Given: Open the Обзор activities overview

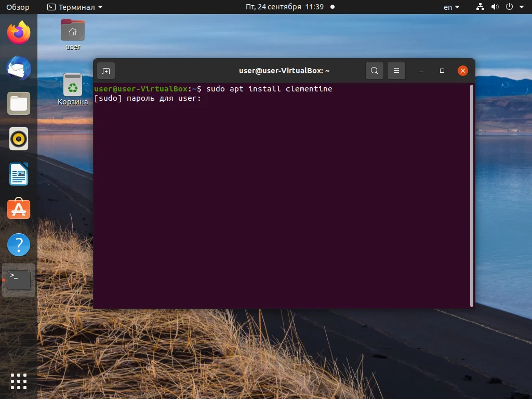Looking at the screenshot, I should [18, 7].
